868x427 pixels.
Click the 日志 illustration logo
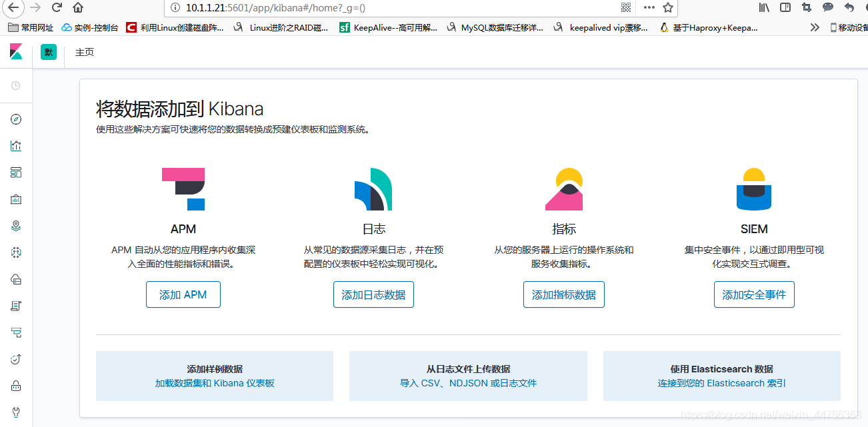click(x=373, y=189)
